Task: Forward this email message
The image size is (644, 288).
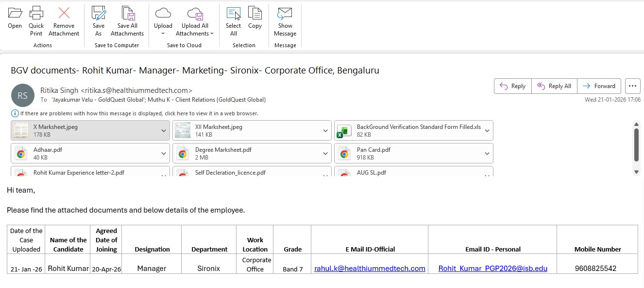Action: pyautogui.click(x=599, y=86)
